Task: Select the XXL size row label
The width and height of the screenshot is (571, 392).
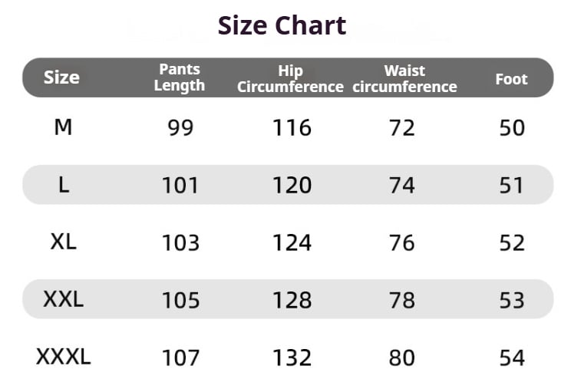Action: [64, 299]
